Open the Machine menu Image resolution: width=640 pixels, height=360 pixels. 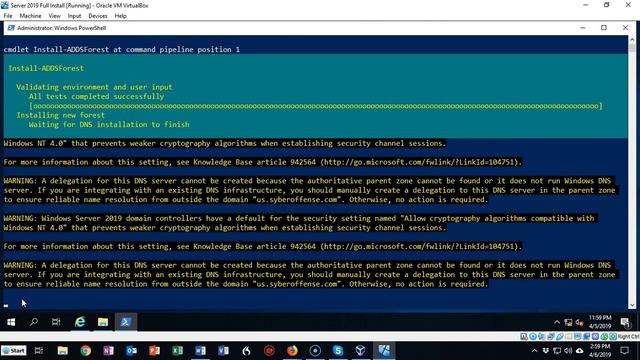(x=30, y=16)
